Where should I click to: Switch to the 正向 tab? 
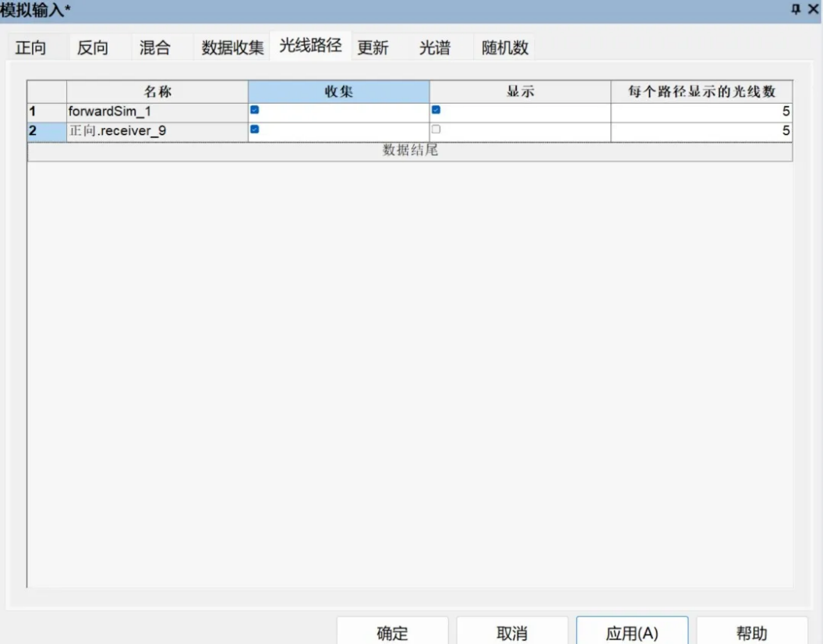[x=31, y=48]
